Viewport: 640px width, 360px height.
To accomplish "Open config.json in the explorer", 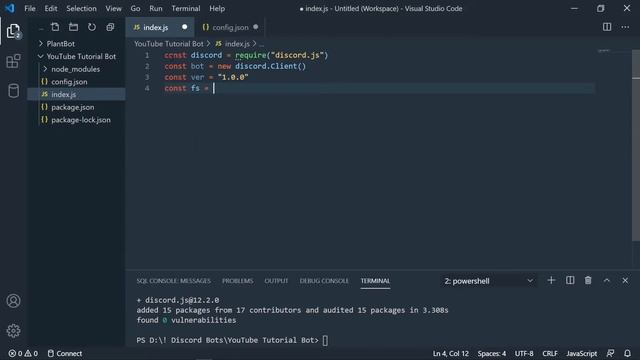I will (76, 82).
